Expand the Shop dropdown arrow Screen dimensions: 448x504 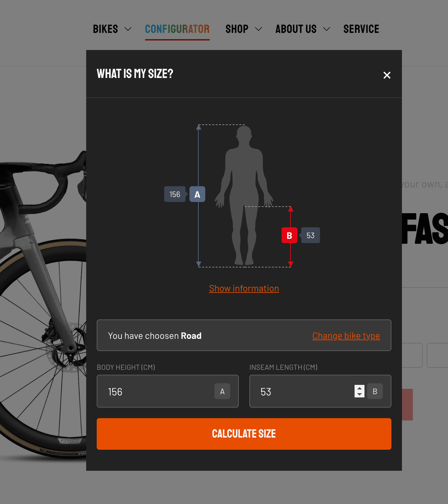259,29
